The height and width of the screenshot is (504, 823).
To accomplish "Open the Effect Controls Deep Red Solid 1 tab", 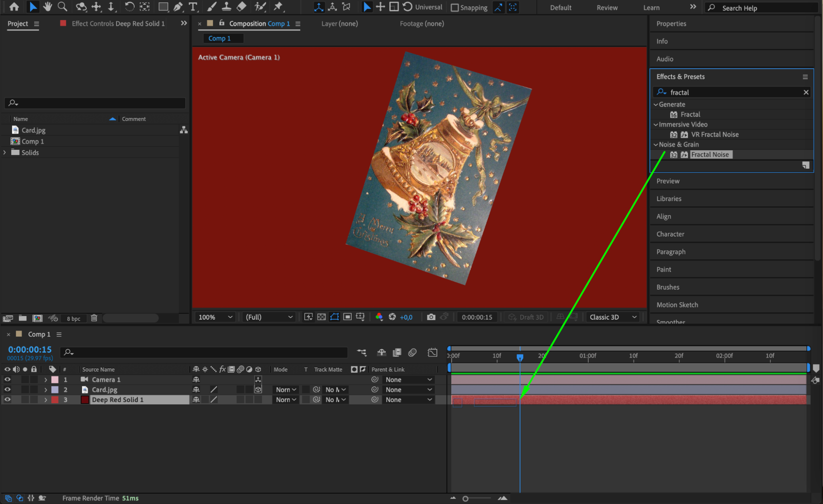I will 118,23.
